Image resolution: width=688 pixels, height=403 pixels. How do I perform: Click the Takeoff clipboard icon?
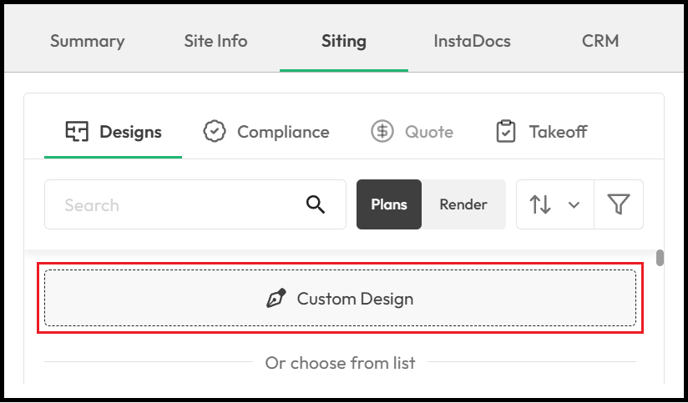(x=505, y=131)
